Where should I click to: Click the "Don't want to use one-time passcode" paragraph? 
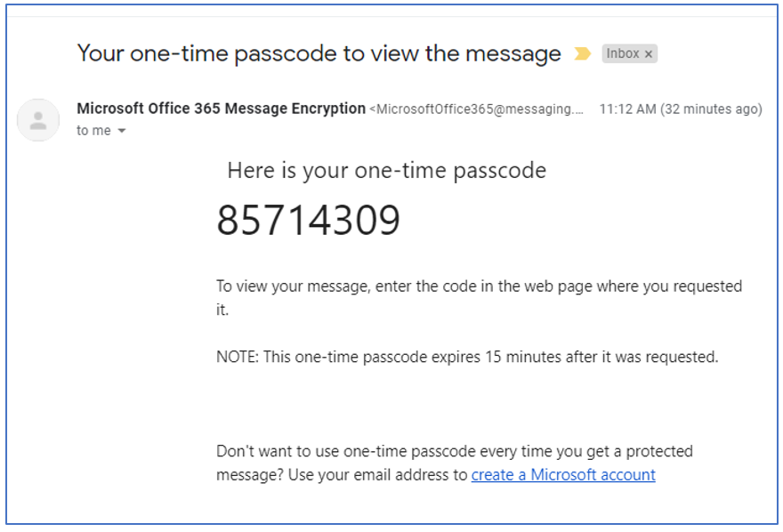tap(455, 463)
